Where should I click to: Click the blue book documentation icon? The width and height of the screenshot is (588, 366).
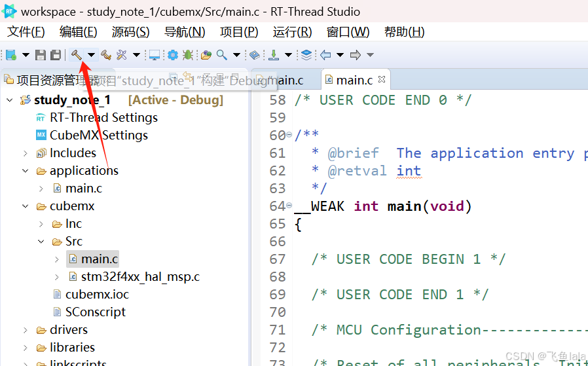pos(255,55)
